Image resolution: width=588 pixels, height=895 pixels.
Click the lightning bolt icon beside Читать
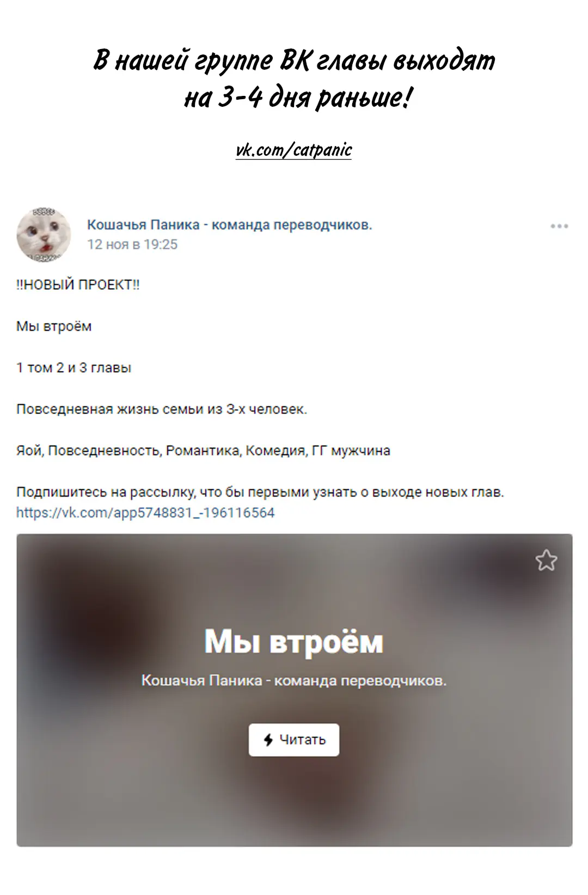coord(268,740)
